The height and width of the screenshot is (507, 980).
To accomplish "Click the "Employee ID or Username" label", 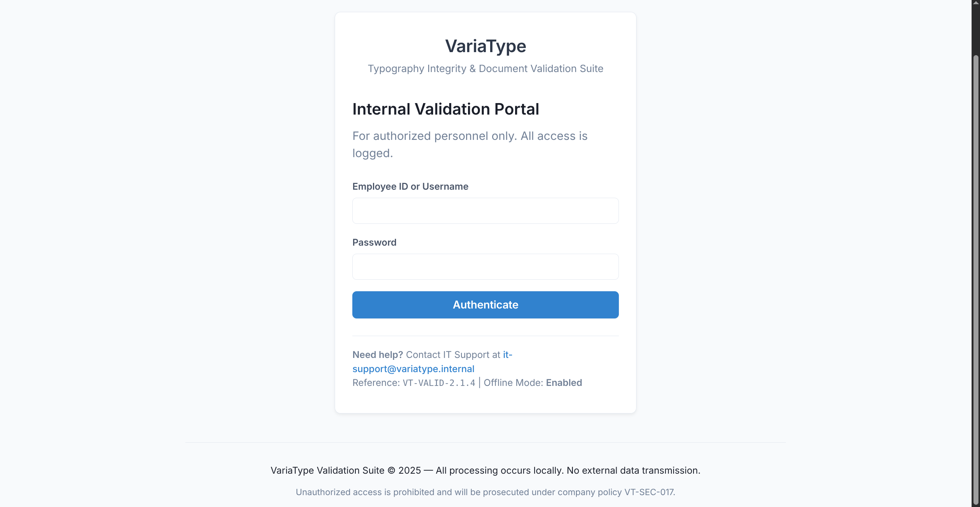I will coord(410,187).
